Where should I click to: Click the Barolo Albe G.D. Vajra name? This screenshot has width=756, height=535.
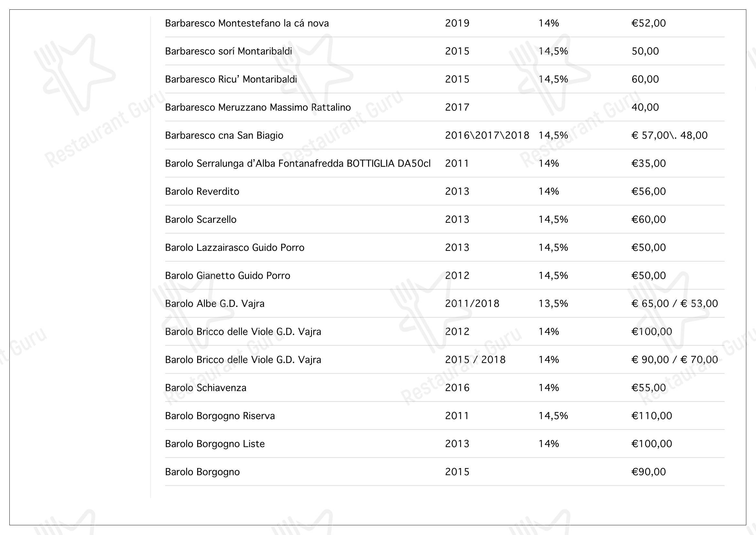pyautogui.click(x=215, y=303)
